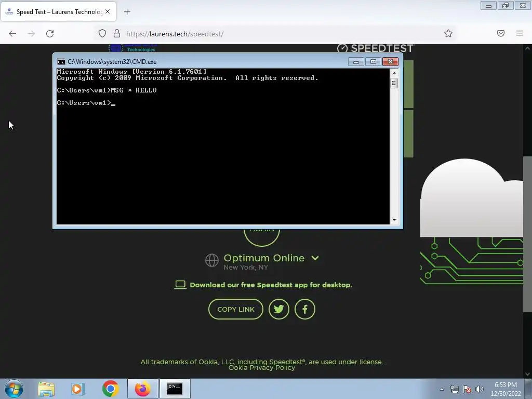Image resolution: width=532 pixels, height=399 pixels.
Task: Click the CMD.exe title bar icon
Action: tap(61, 62)
